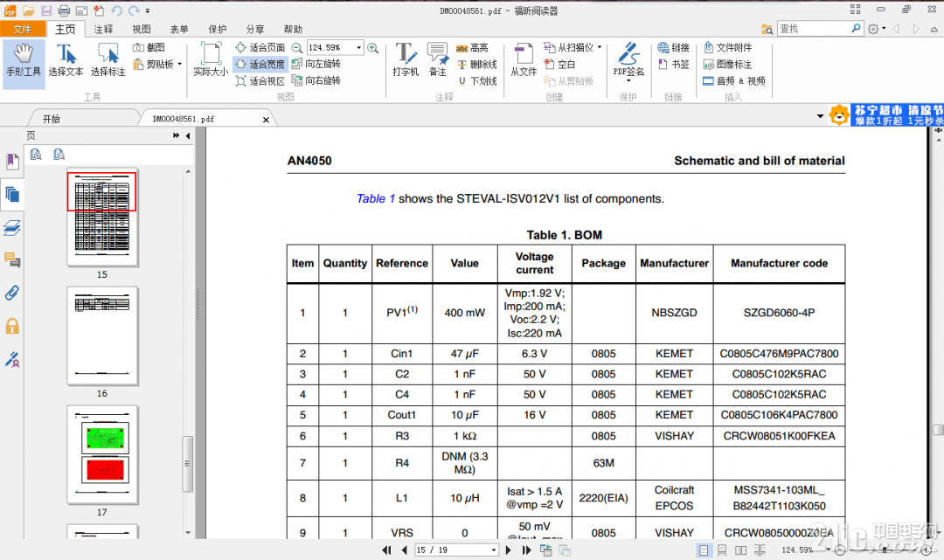
Task: Print the document via printer icon
Action: (x=64, y=10)
